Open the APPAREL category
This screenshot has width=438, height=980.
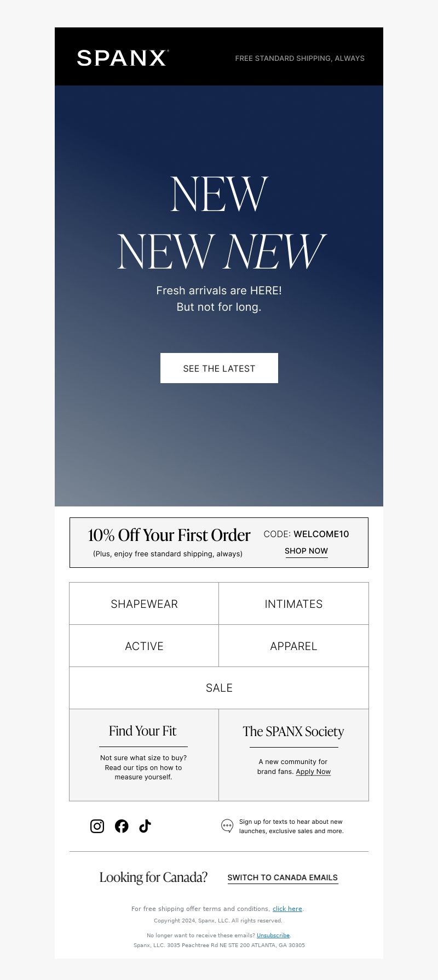[x=293, y=646]
